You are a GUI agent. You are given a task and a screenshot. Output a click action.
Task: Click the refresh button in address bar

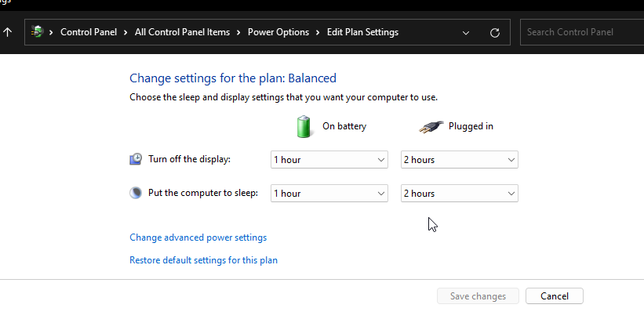pos(494,32)
